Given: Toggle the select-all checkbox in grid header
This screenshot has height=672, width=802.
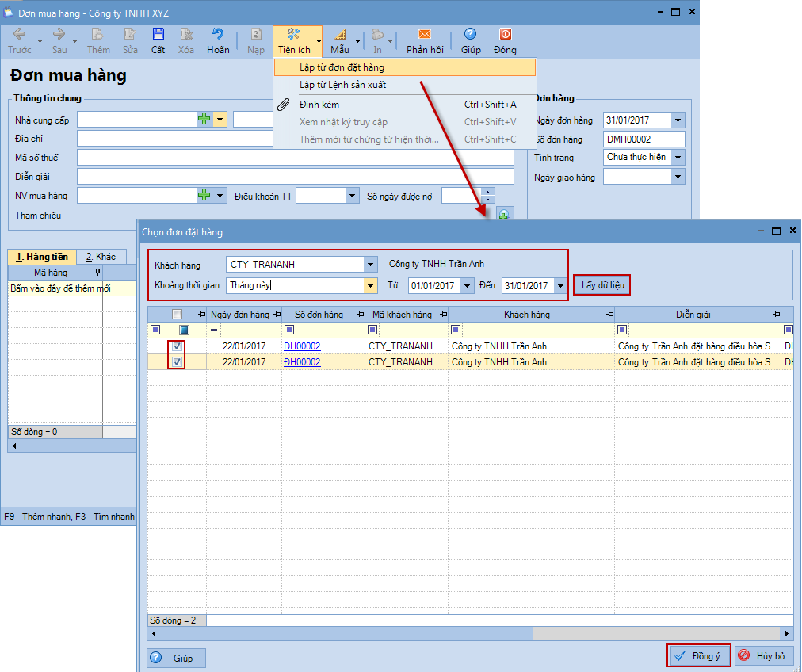Looking at the screenshot, I should pos(178,315).
